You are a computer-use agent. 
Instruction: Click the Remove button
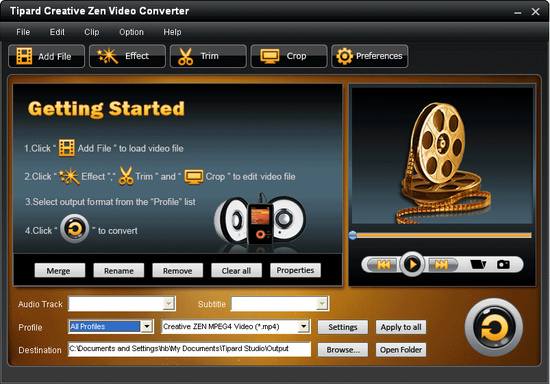[177, 270]
